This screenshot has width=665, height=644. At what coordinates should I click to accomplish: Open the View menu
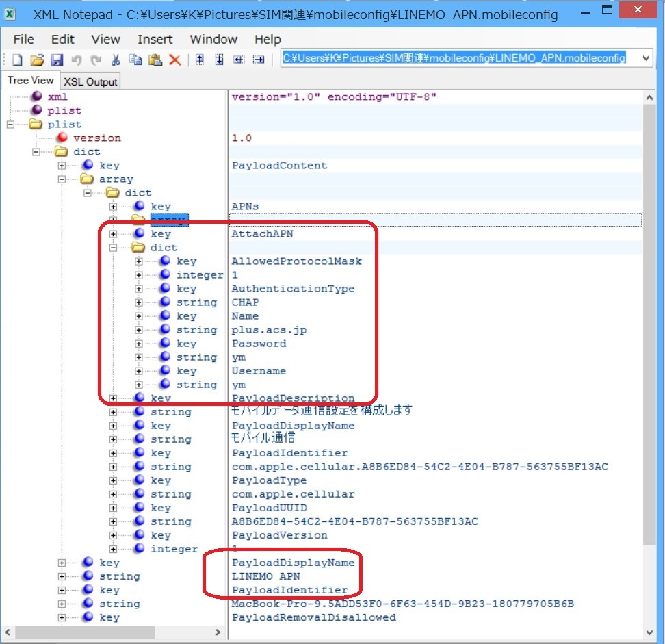(x=105, y=39)
